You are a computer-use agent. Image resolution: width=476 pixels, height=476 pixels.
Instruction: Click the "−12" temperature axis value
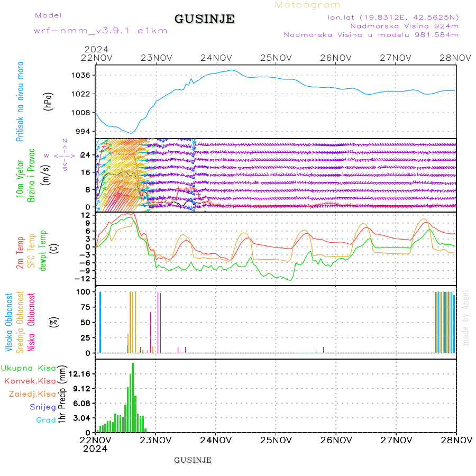(x=83, y=279)
